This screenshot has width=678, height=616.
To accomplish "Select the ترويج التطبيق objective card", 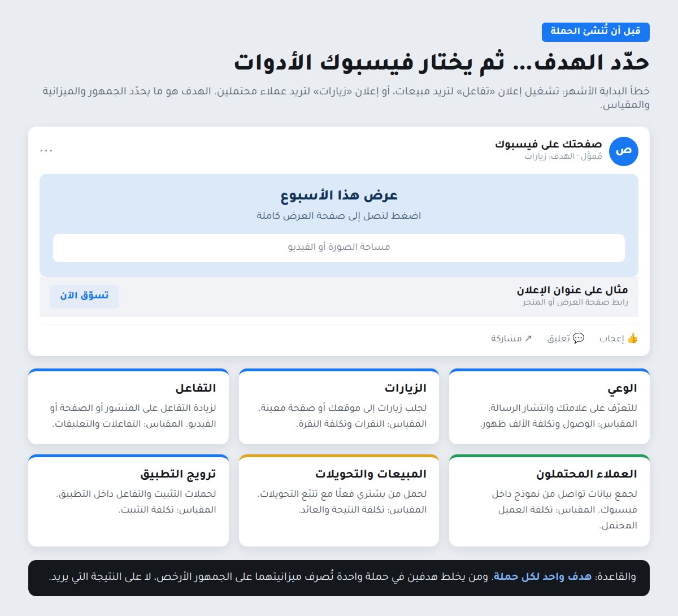I will (x=128, y=501).
